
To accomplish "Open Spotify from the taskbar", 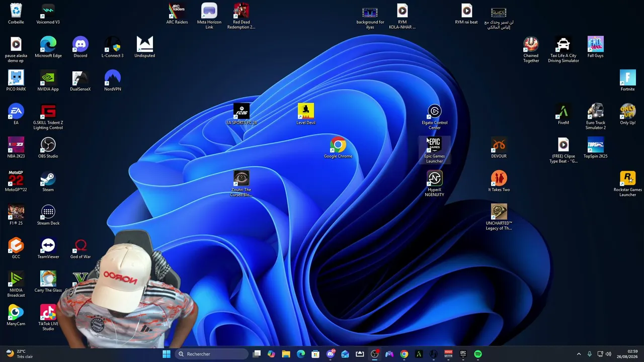I will point(478,354).
